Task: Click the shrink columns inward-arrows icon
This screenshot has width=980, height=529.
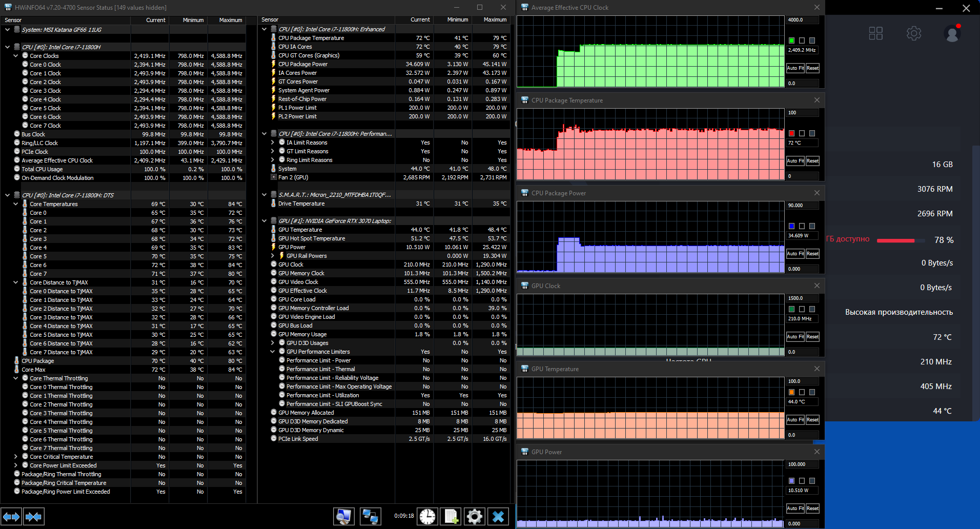Action: pos(33,517)
